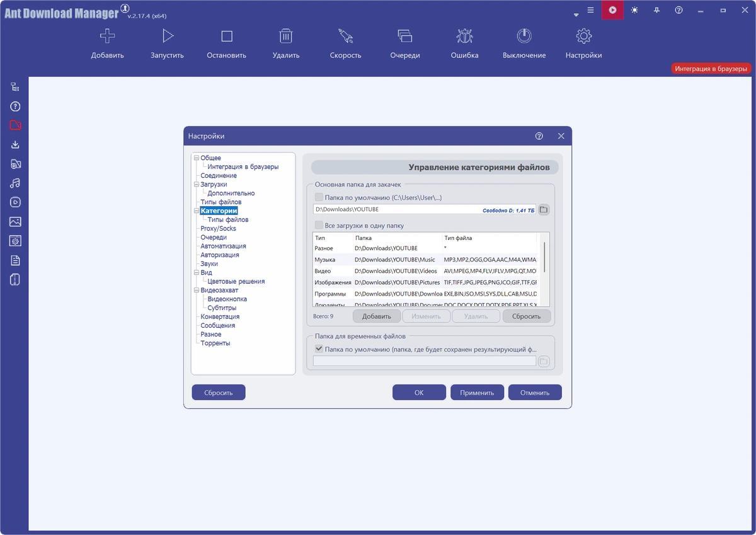Click the Ошибка bug icon
Viewport: 756px width, 535px height.
(464, 36)
